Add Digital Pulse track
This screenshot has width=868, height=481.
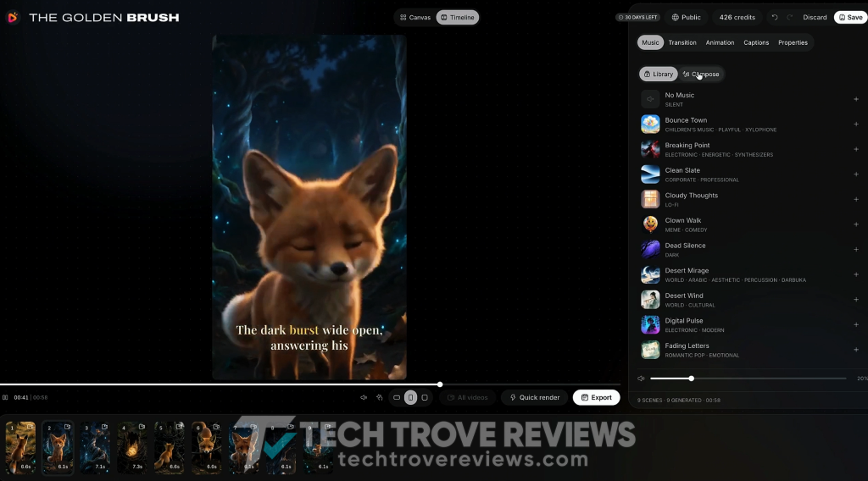coord(856,324)
